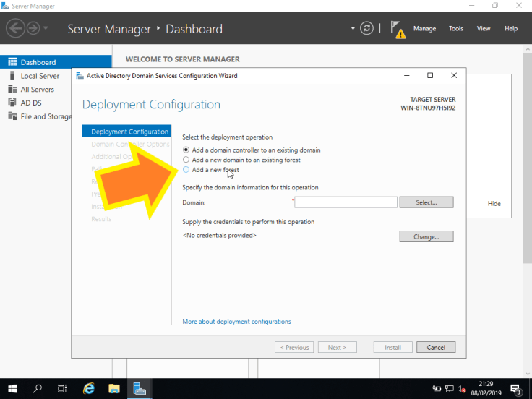Image resolution: width=532 pixels, height=399 pixels.
Task: Open File Explorer from the taskbar
Action: tap(114, 388)
